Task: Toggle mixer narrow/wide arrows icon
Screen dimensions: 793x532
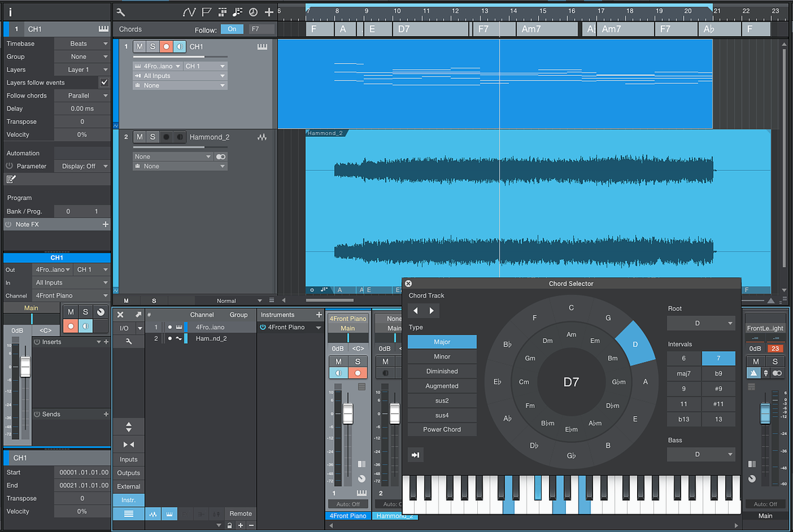Action: point(129,445)
